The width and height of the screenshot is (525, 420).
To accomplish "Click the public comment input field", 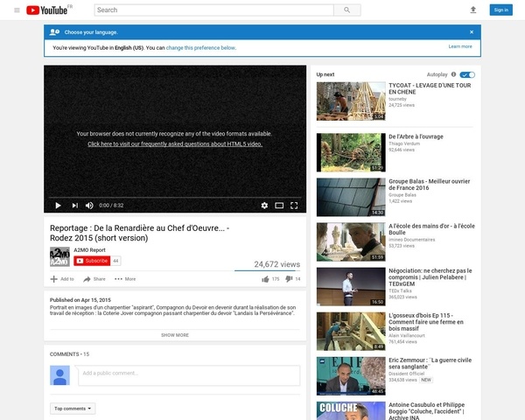I will pyautogui.click(x=188, y=375).
